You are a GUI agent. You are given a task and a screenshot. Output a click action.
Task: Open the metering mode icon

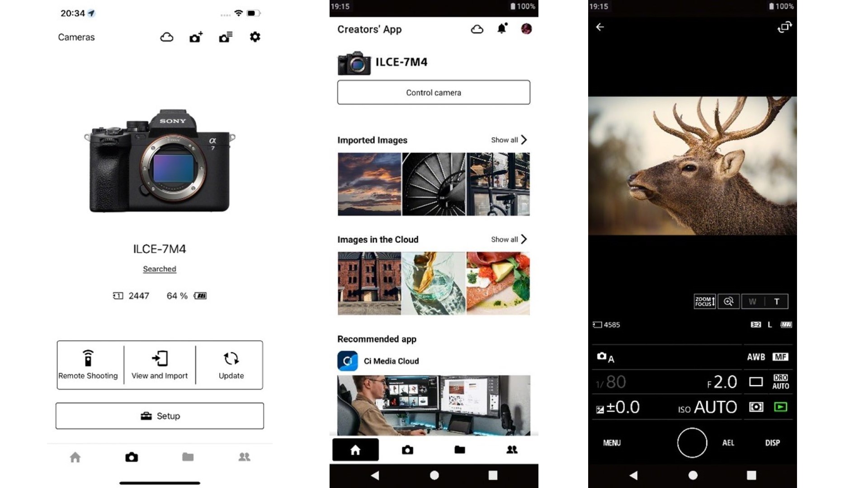[x=756, y=407]
